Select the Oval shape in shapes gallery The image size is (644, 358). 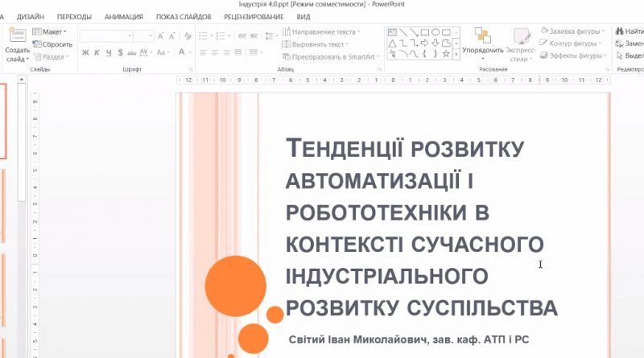435,33
